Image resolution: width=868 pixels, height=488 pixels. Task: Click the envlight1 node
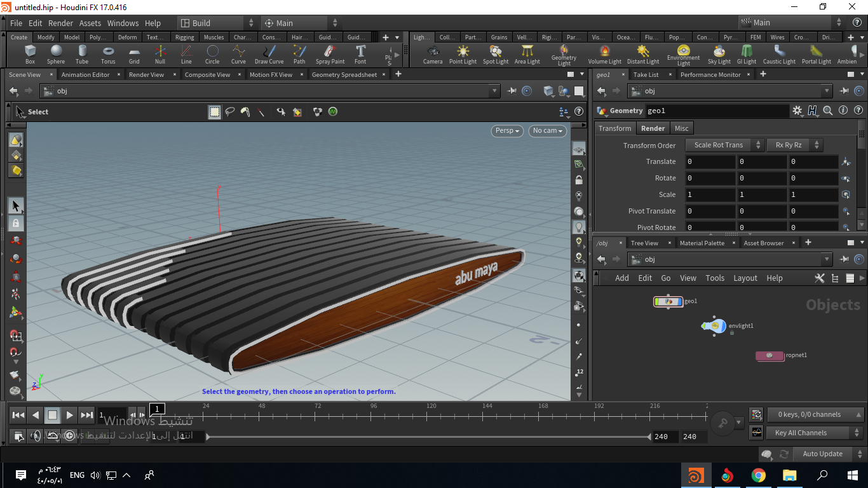click(x=714, y=326)
